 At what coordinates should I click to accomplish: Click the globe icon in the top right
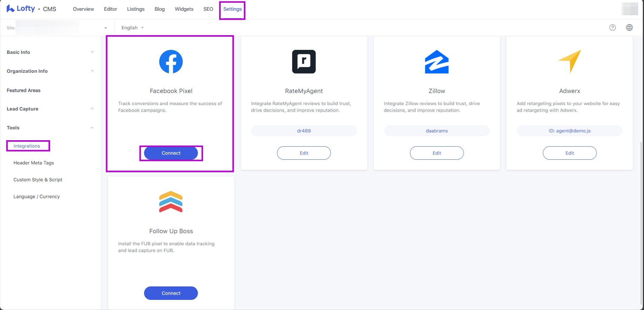(x=629, y=28)
